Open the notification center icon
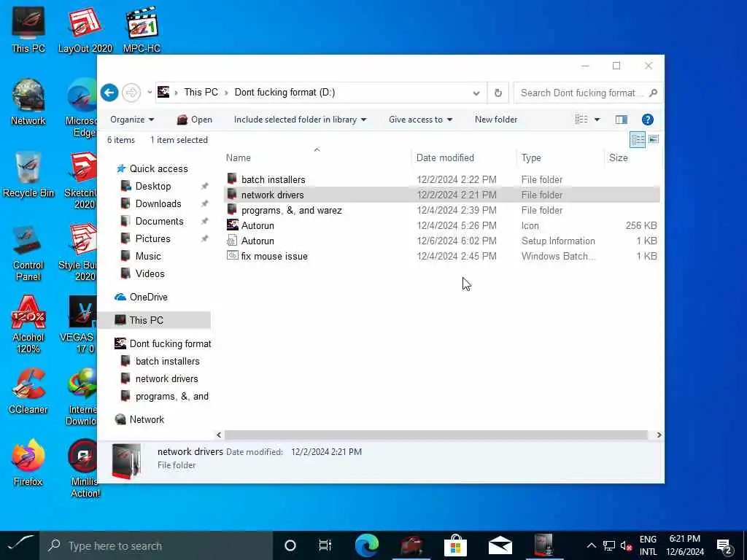747x560 pixels. [x=724, y=546]
